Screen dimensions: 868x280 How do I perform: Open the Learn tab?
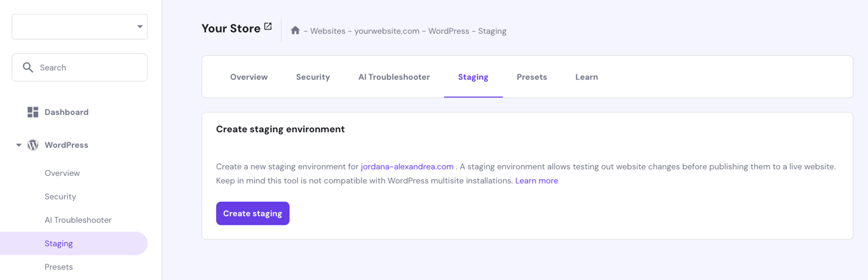[587, 77]
